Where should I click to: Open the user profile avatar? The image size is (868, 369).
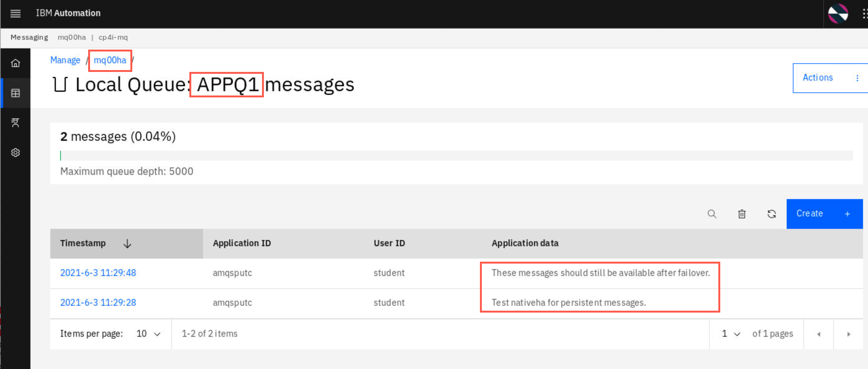838,13
